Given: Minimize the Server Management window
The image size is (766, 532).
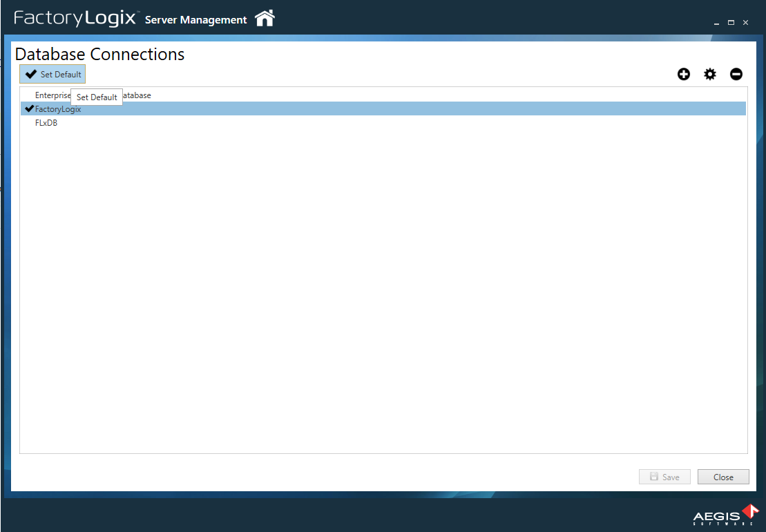Looking at the screenshot, I should click(716, 23).
